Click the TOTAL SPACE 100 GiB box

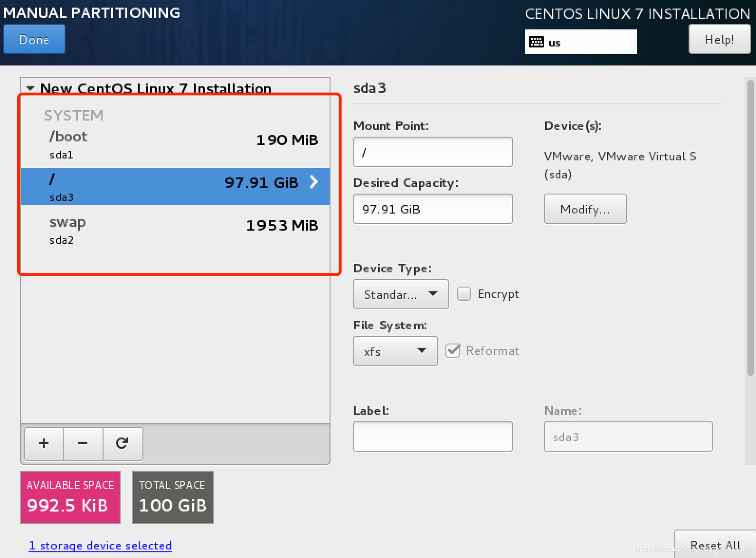pos(173,497)
